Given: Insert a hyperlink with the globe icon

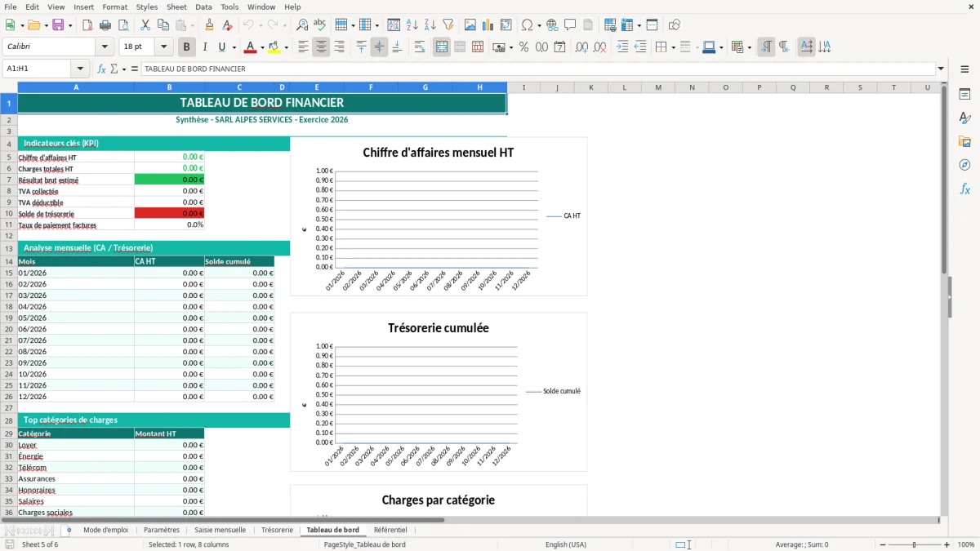Looking at the screenshot, I should pos(552,25).
